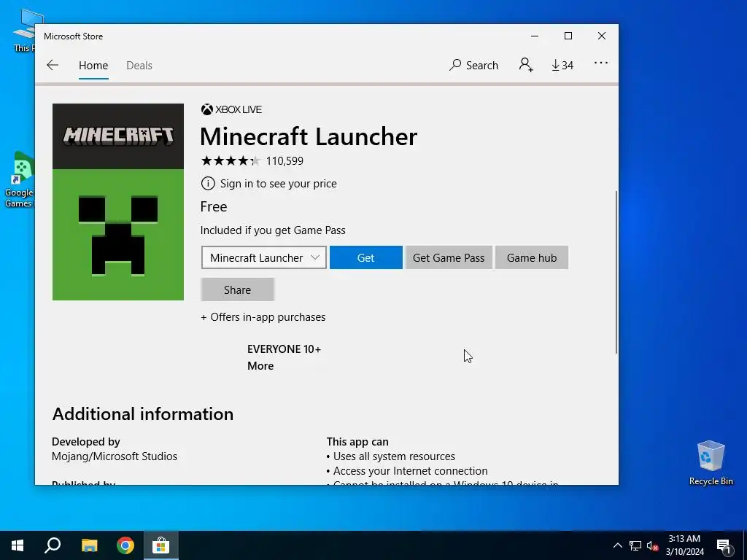Image resolution: width=747 pixels, height=560 pixels.
Task: Click Access your Internet connection text
Action: [x=410, y=471]
